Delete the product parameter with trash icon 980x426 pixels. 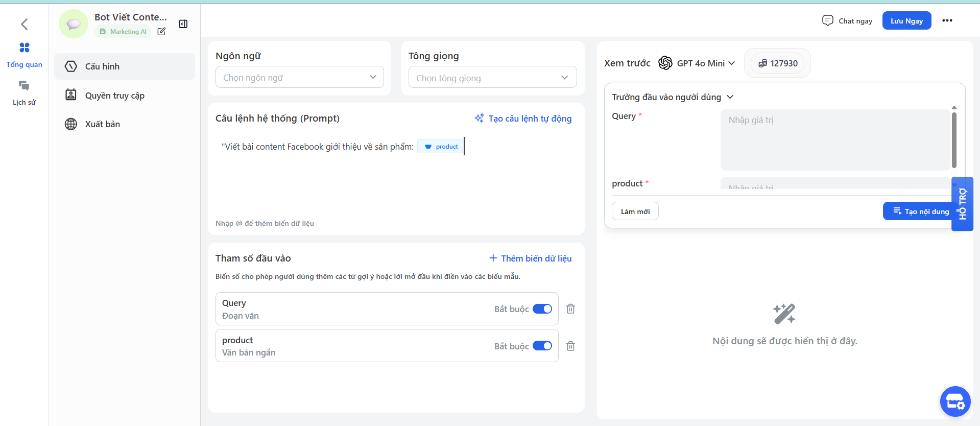coord(570,346)
